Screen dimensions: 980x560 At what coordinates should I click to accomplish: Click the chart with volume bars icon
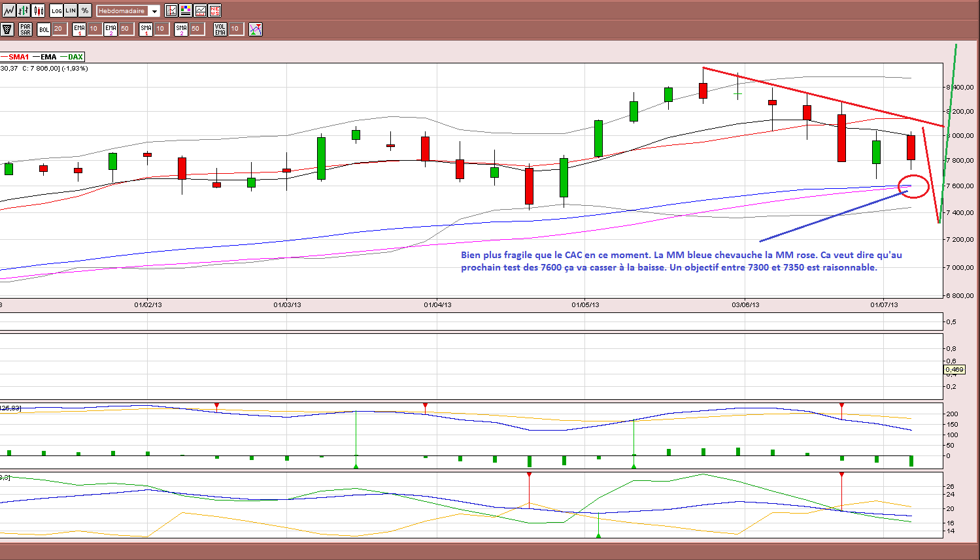pos(200,10)
